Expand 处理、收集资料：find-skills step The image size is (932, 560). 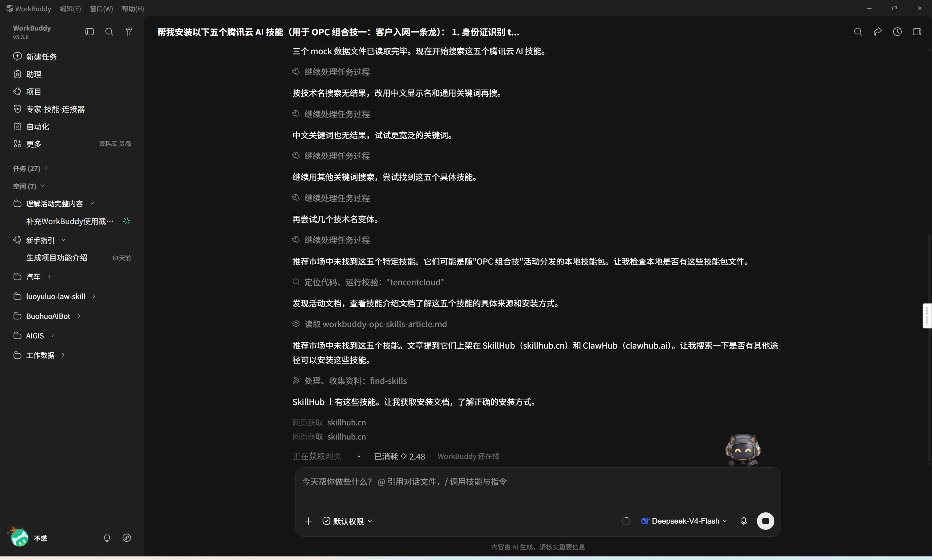(350, 381)
